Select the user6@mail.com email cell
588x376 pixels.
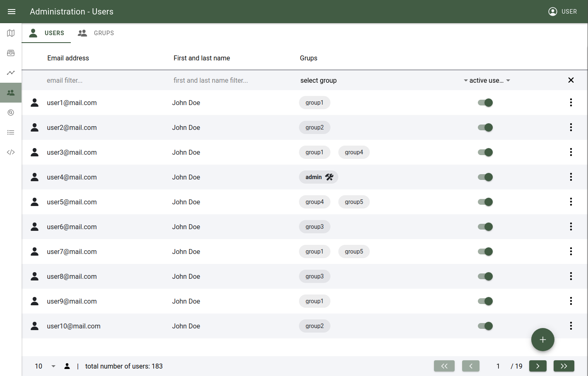72,227
